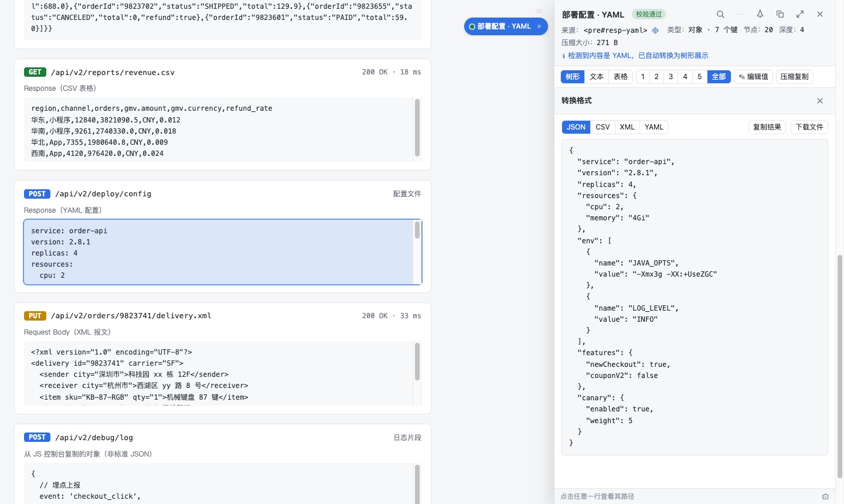Pin the deployment config panel
This screenshot has height=504, width=844.
pos(760,14)
